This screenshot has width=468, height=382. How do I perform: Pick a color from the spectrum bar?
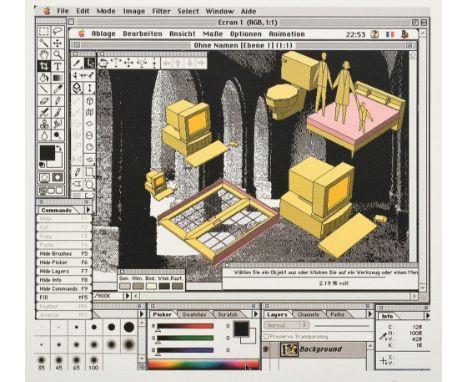(203, 364)
